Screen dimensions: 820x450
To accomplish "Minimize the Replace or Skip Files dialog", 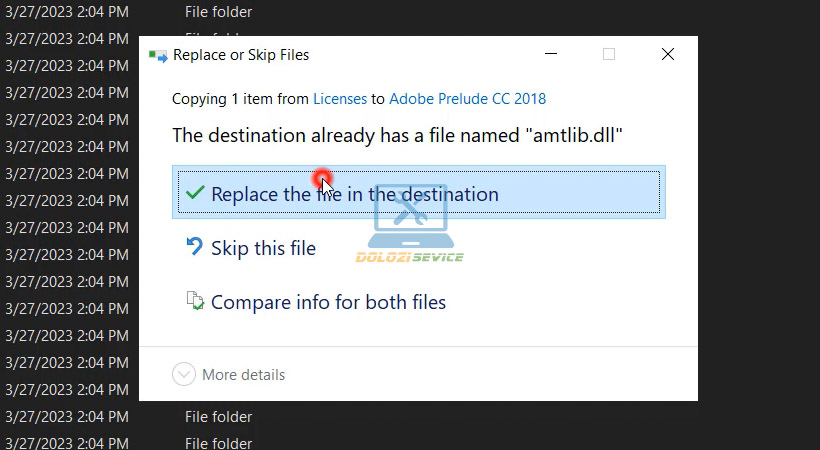I will coord(550,55).
